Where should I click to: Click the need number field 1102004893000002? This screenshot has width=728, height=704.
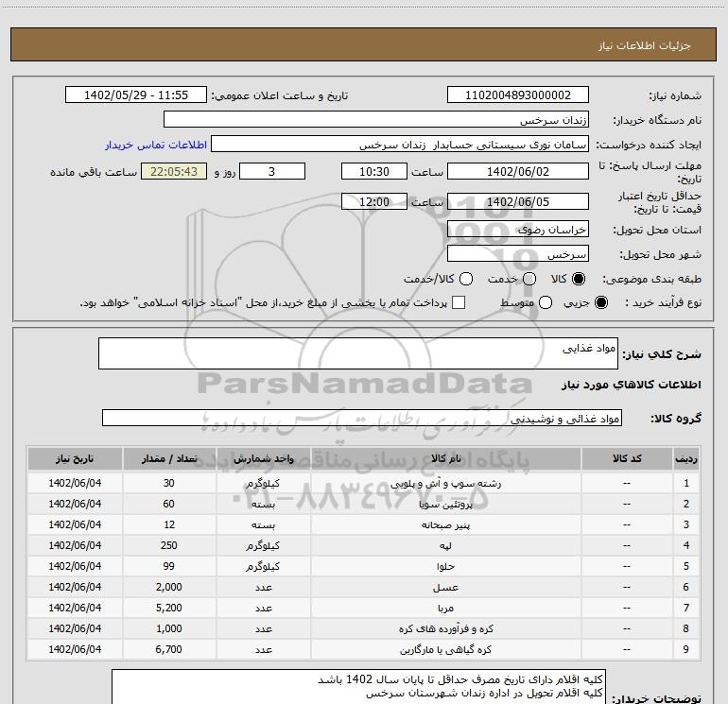[x=518, y=94]
